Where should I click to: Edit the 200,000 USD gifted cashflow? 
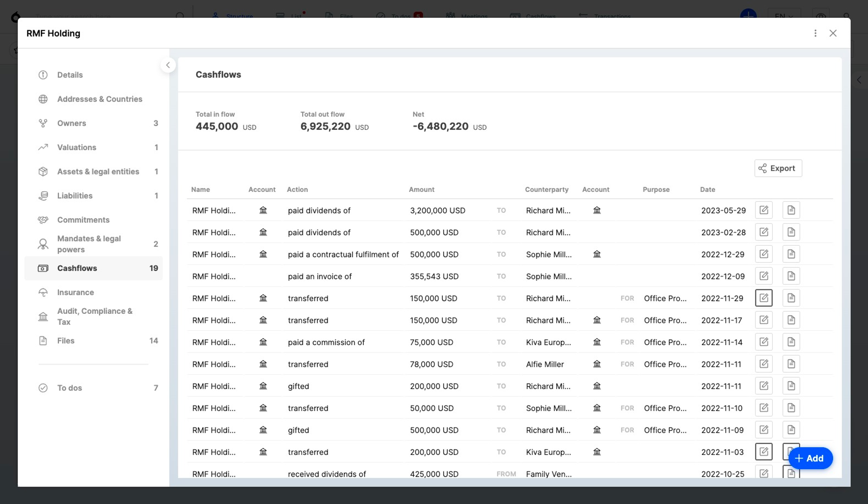(764, 386)
